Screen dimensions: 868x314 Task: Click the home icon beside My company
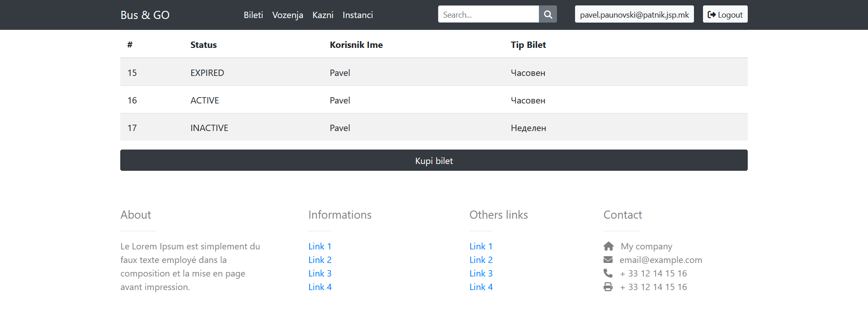click(609, 246)
